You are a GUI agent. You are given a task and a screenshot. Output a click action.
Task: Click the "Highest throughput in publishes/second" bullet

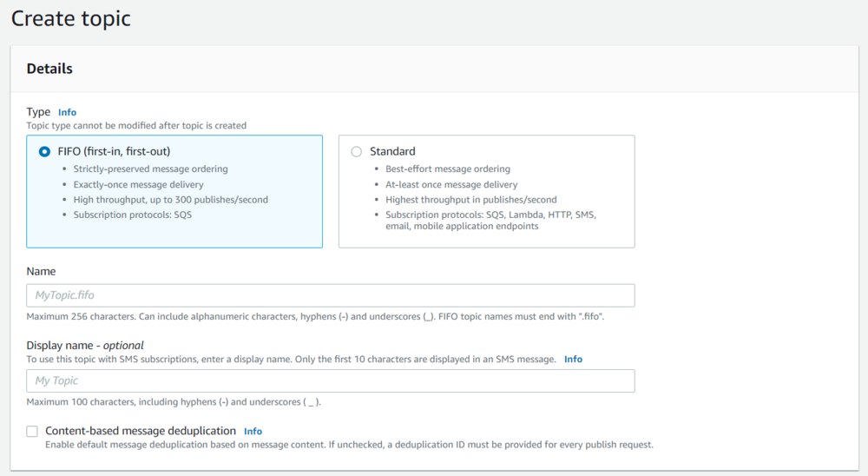pos(471,200)
